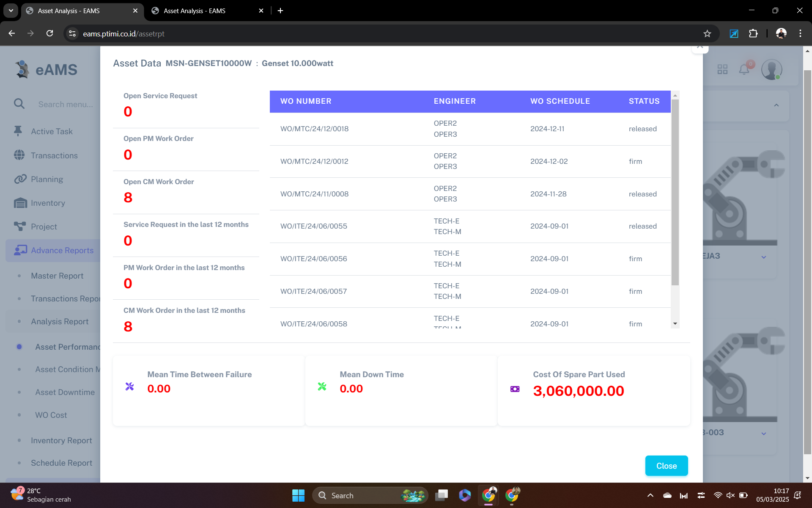Collapse top panel with up chevron
Image resolution: width=812 pixels, height=508 pixels.
tap(776, 105)
